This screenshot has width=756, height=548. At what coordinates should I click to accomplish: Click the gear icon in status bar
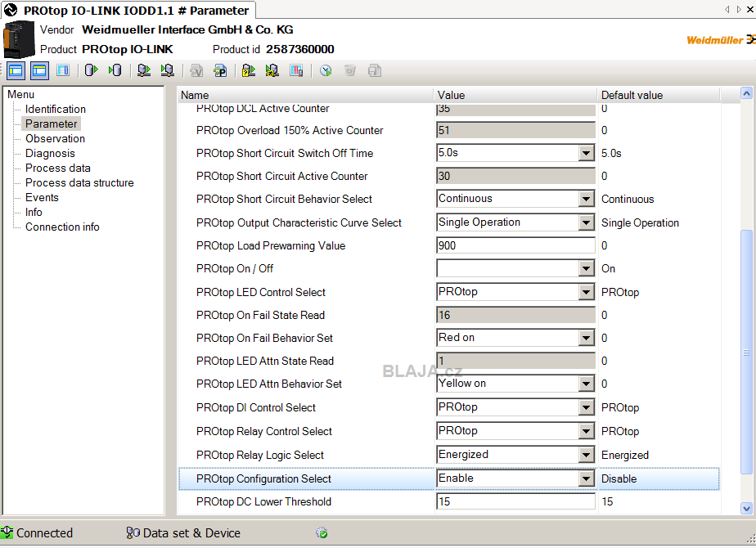click(322, 532)
